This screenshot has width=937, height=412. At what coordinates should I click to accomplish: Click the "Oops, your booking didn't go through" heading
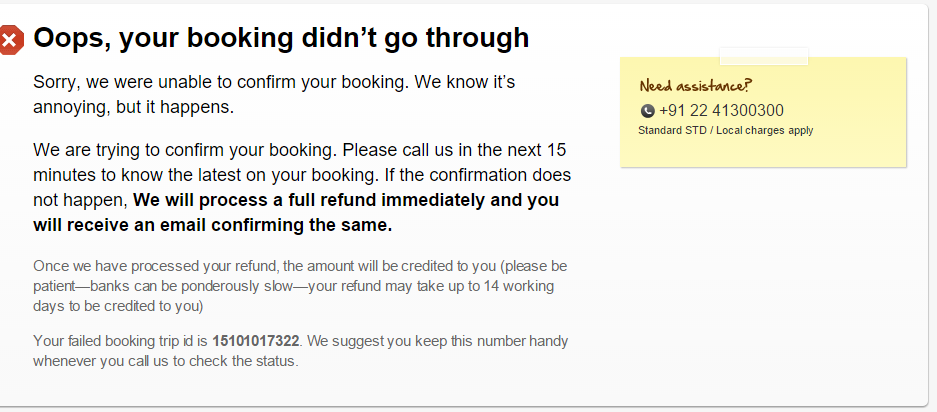point(281,38)
